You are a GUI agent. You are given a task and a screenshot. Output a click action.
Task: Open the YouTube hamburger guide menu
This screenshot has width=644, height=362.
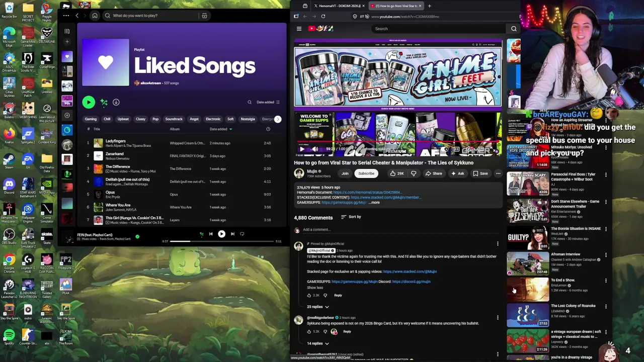tap(299, 29)
